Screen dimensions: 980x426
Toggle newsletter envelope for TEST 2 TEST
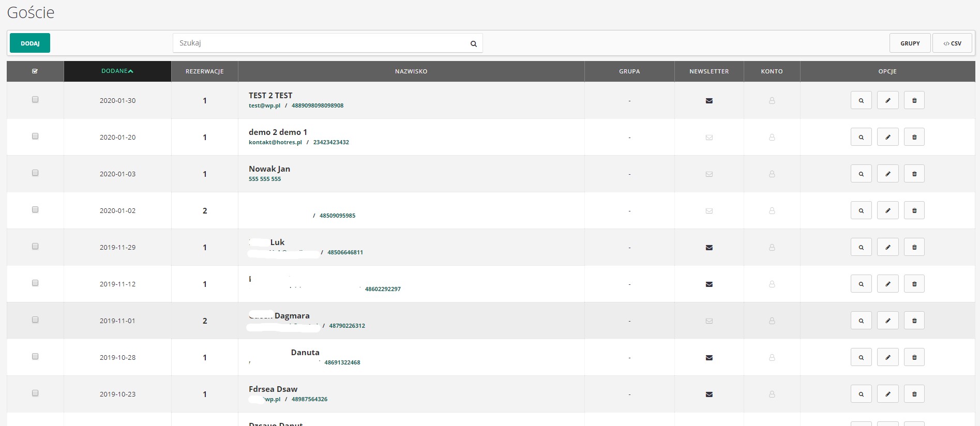tap(709, 101)
